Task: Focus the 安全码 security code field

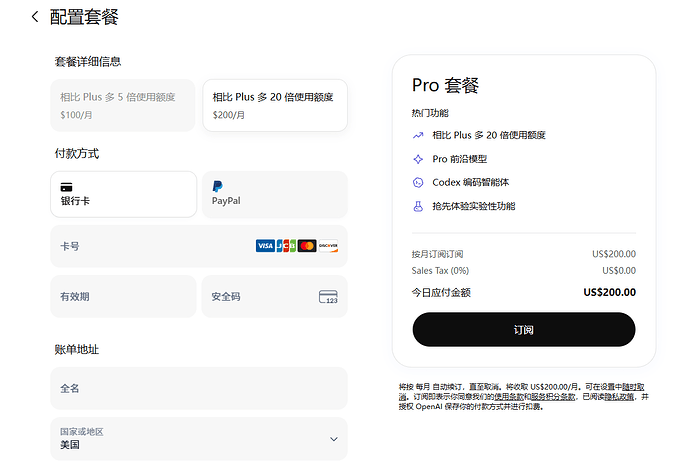Action: pos(275,297)
